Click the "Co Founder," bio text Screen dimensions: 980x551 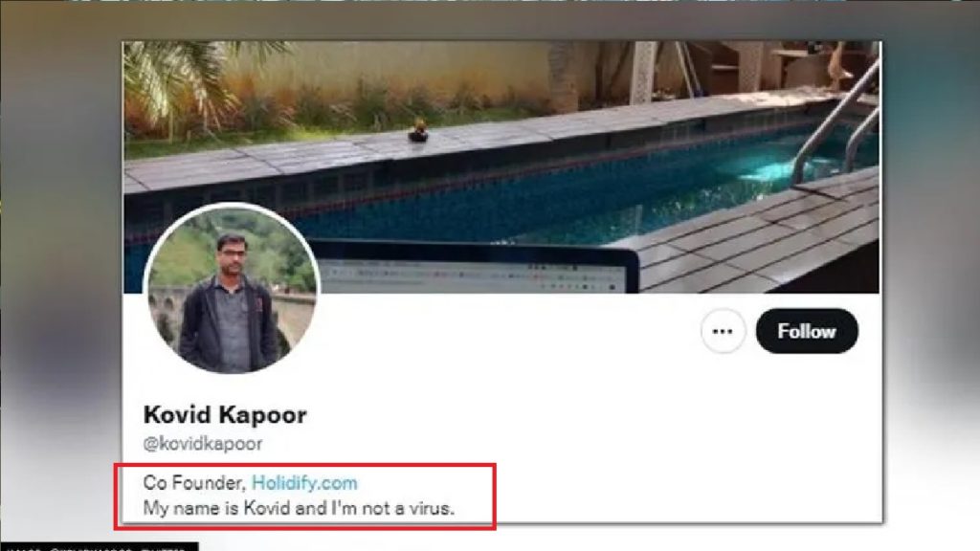[194, 482]
